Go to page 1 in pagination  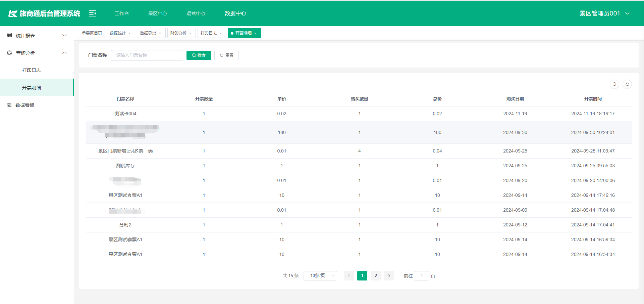tap(362, 276)
